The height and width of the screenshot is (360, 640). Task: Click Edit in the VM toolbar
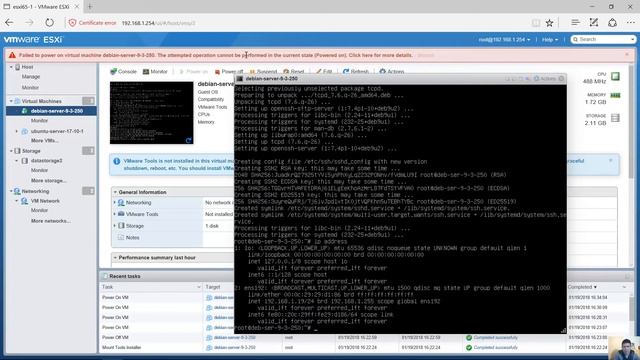click(324, 72)
